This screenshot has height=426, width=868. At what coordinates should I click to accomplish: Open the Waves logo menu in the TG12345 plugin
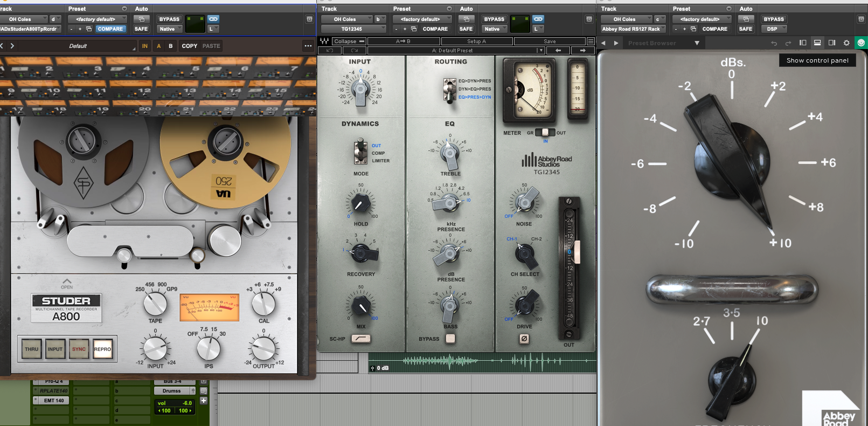pos(324,41)
